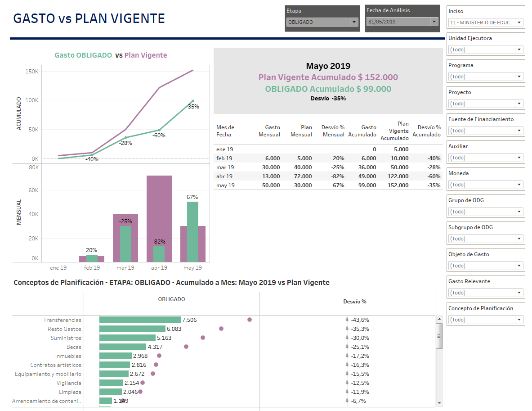The height and width of the screenshot is (411, 532).
Task: Click the 'Gasto Mensual' column header
Action: 269,131
